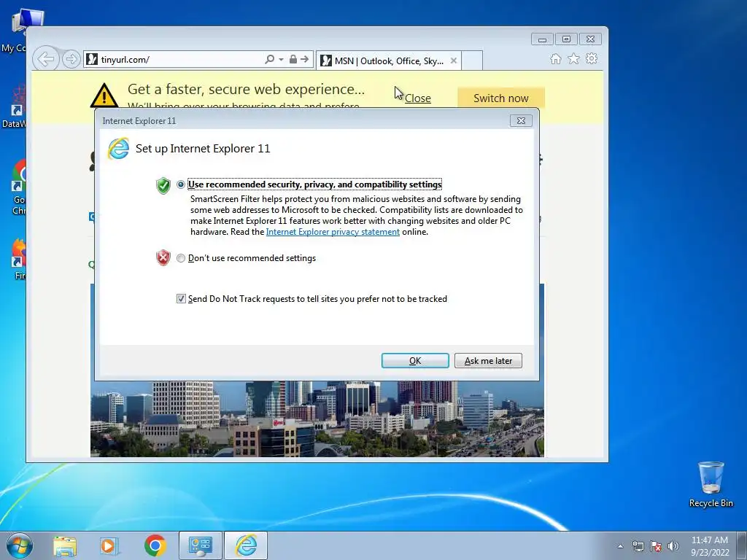Expand the address bar autocomplete dropdown arrow
Image resolution: width=747 pixels, height=560 pixels.
[281, 60]
